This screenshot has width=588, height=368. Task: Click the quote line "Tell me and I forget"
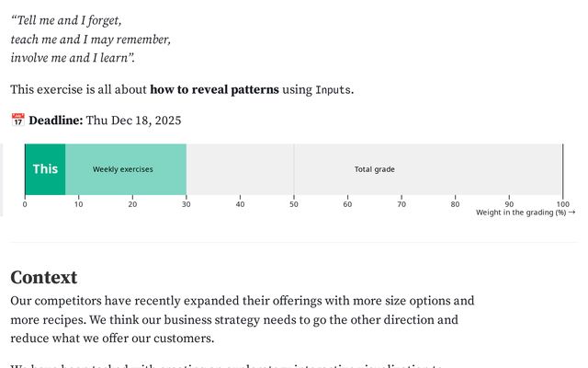point(66,20)
